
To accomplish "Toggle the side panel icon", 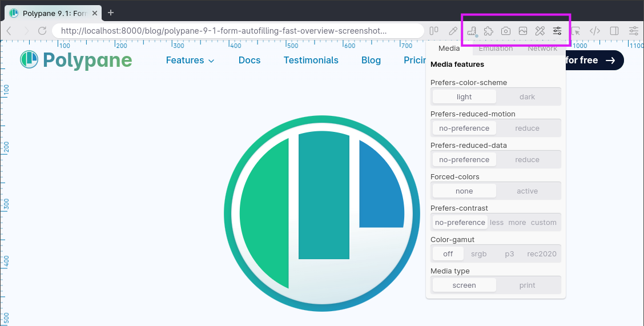I will pos(614,31).
